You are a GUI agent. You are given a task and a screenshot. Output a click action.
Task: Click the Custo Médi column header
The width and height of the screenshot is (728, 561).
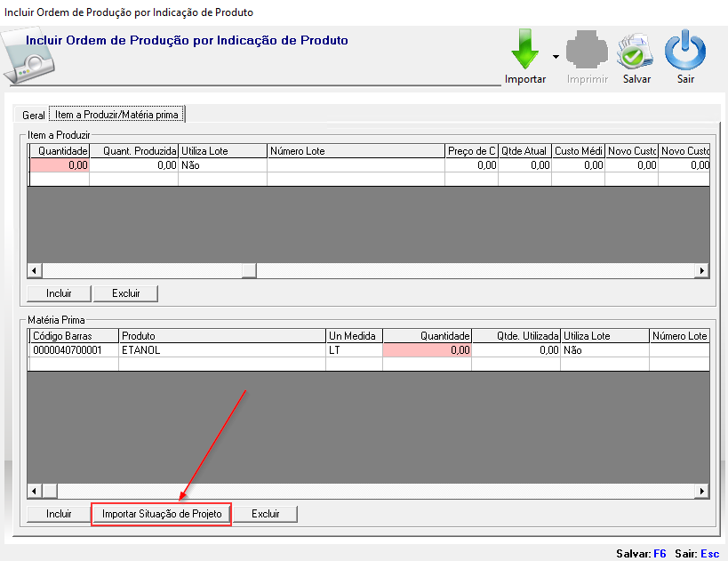coord(579,151)
